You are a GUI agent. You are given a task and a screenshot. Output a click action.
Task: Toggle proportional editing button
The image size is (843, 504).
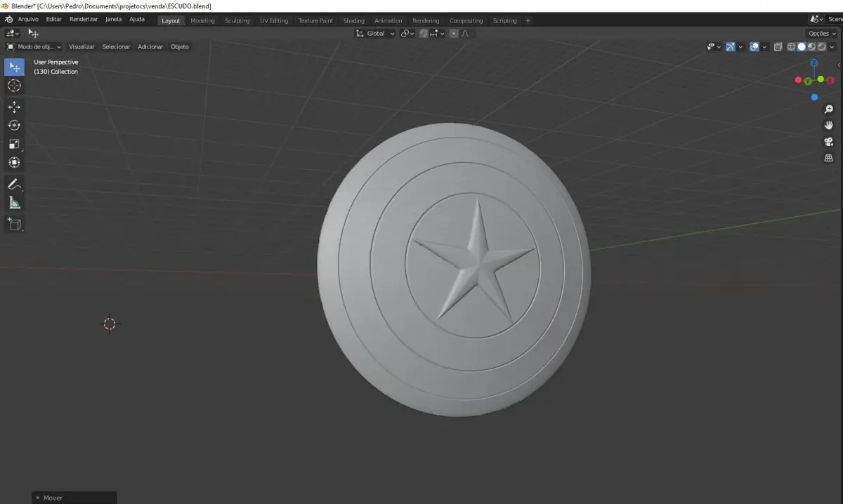[454, 33]
